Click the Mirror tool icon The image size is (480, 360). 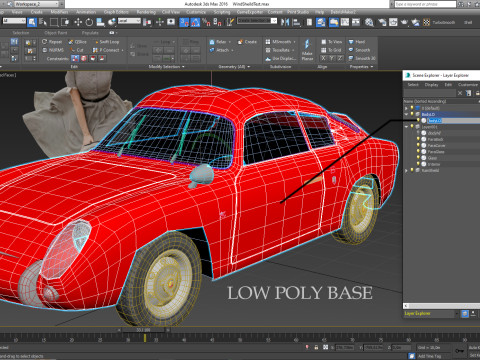tap(285, 22)
